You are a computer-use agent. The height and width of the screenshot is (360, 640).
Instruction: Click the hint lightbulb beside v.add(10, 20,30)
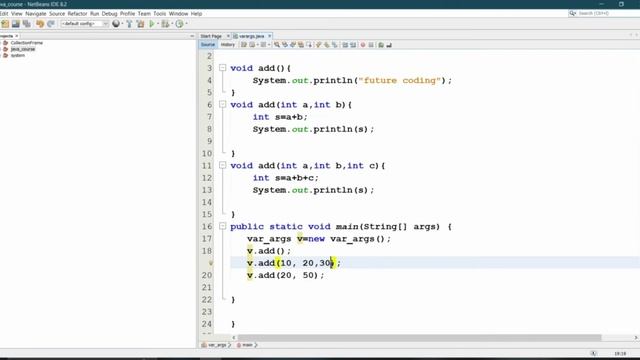211,263
